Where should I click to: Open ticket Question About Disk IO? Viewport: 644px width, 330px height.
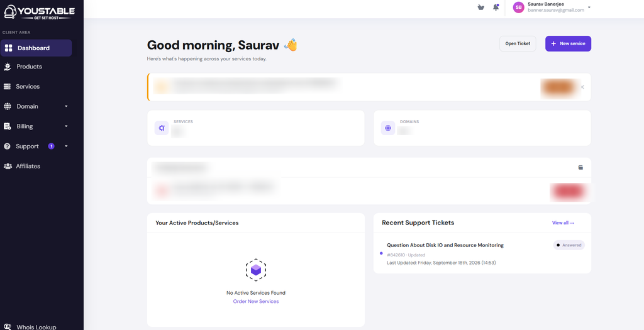point(445,245)
